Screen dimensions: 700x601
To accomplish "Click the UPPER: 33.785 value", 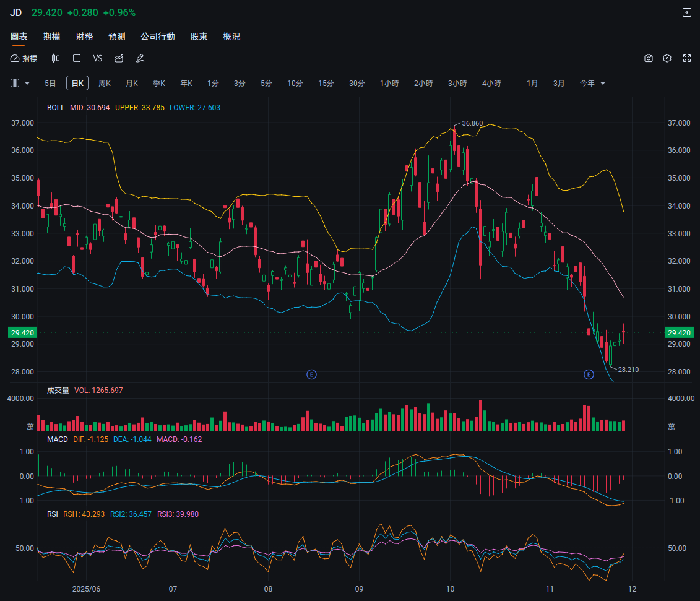I will [x=140, y=108].
